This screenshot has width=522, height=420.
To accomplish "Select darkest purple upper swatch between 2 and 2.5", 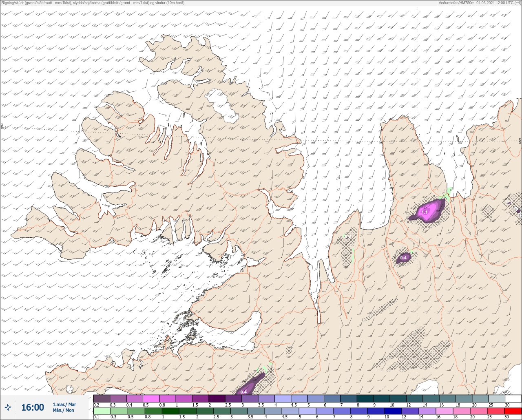I will (x=217, y=398).
